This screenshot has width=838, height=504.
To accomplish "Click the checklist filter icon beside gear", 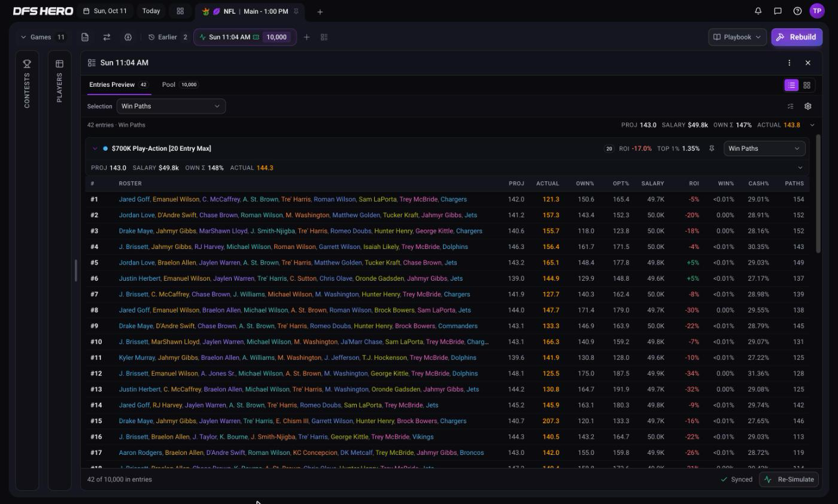I will coord(790,106).
